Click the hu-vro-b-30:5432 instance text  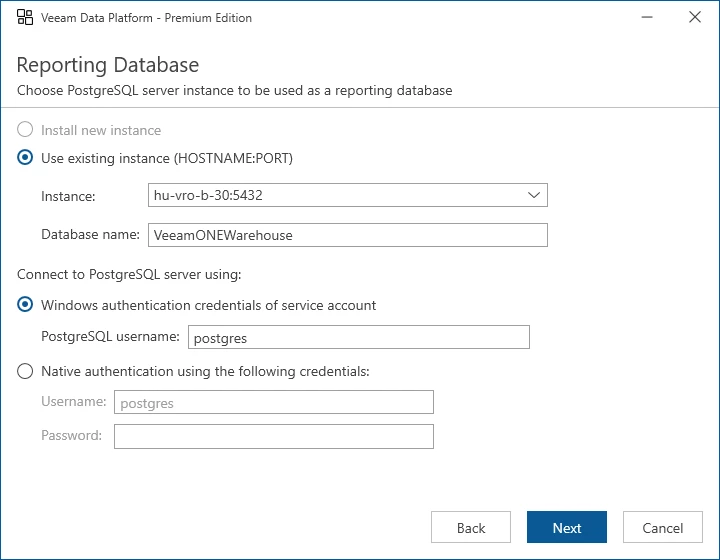click(x=208, y=196)
